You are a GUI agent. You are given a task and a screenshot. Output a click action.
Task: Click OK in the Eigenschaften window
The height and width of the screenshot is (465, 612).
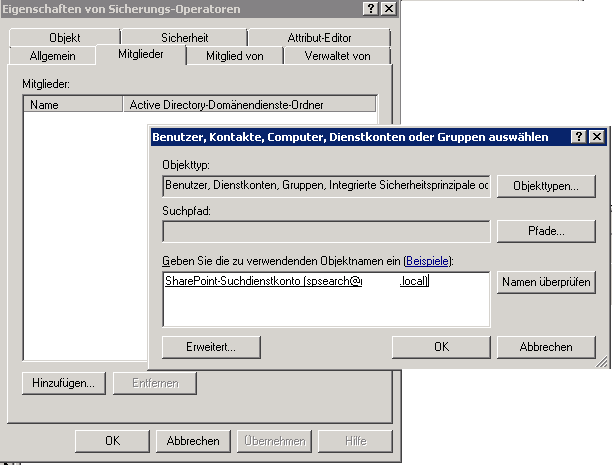pyautogui.click(x=112, y=441)
